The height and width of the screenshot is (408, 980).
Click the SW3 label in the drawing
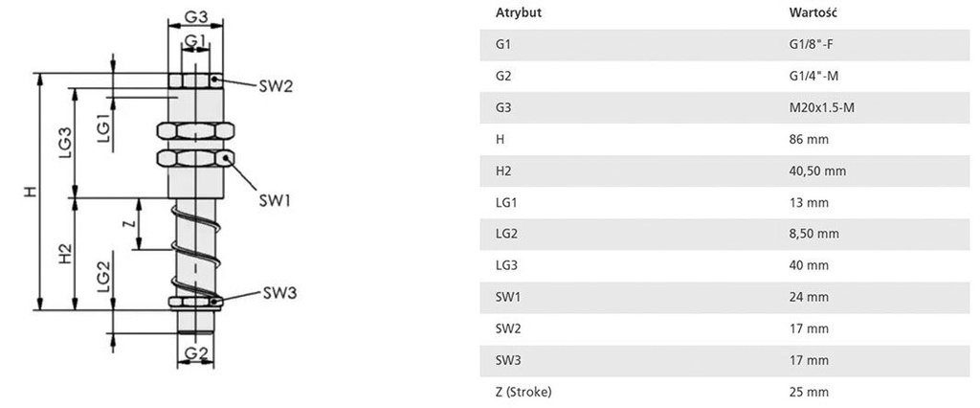click(x=279, y=293)
